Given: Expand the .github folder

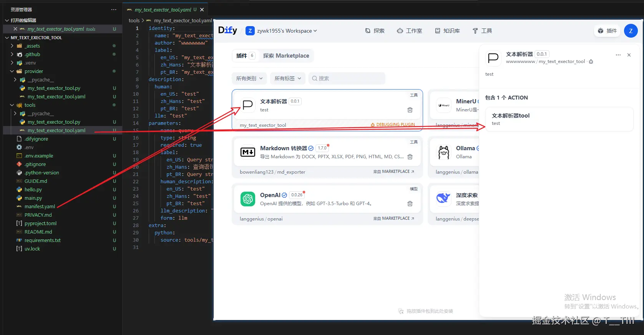Looking at the screenshot, I should pos(12,54).
